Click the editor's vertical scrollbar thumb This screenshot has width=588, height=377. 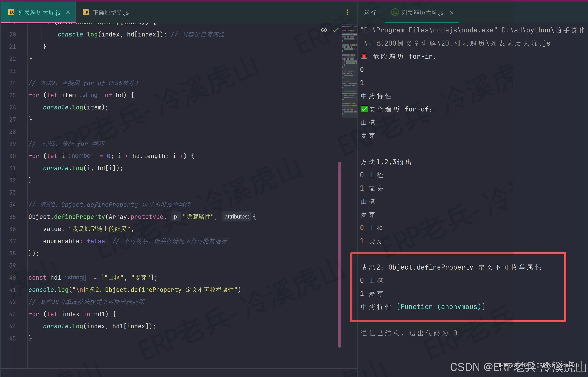point(339,254)
